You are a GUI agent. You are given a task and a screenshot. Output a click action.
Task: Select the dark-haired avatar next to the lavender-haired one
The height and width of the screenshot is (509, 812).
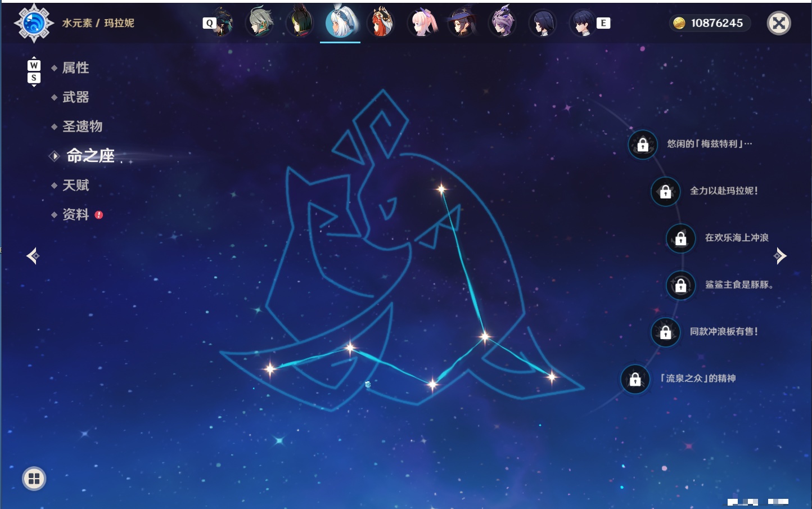click(543, 22)
